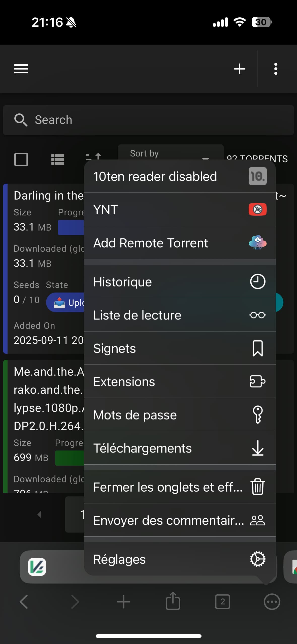Toggle 10ten reader extension
The width and height of the screenshot is (297, 644).
tap(180, 176)
